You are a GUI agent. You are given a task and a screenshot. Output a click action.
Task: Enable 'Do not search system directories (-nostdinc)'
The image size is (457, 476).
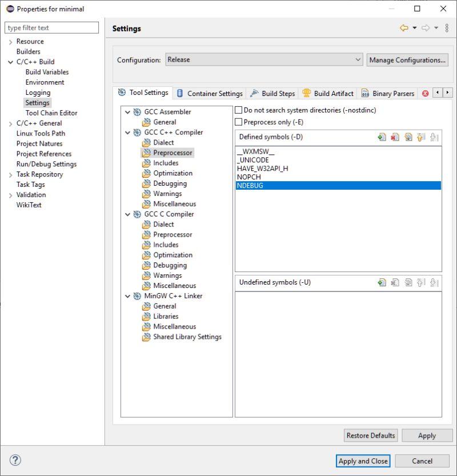pos(239,109)
